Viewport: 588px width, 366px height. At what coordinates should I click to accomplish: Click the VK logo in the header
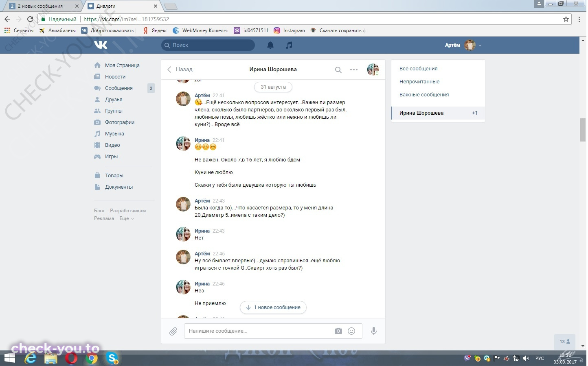tap(101, 45)
